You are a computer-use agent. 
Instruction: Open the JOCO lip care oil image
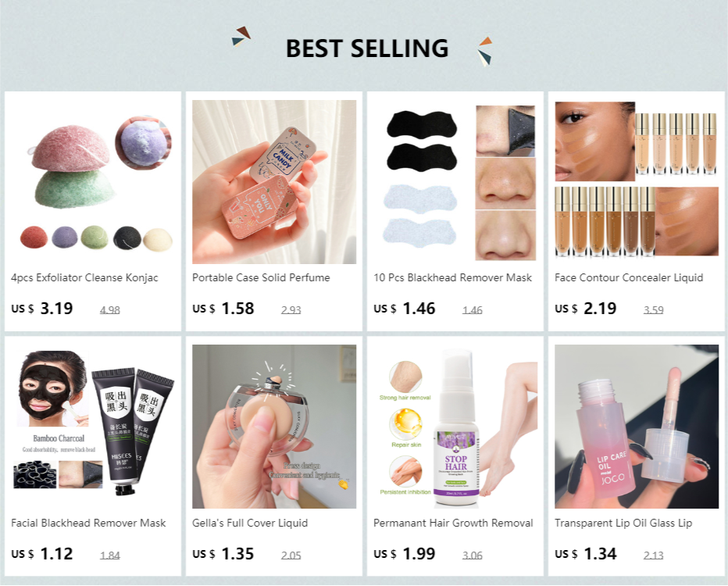[637, 427]
